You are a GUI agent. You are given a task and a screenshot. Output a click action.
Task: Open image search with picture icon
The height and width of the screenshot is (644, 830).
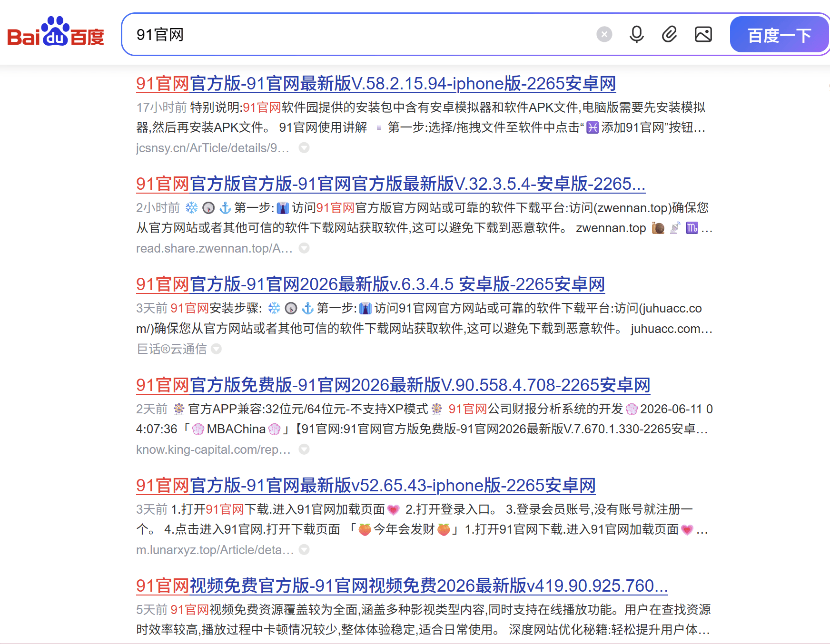click(703, 34)
